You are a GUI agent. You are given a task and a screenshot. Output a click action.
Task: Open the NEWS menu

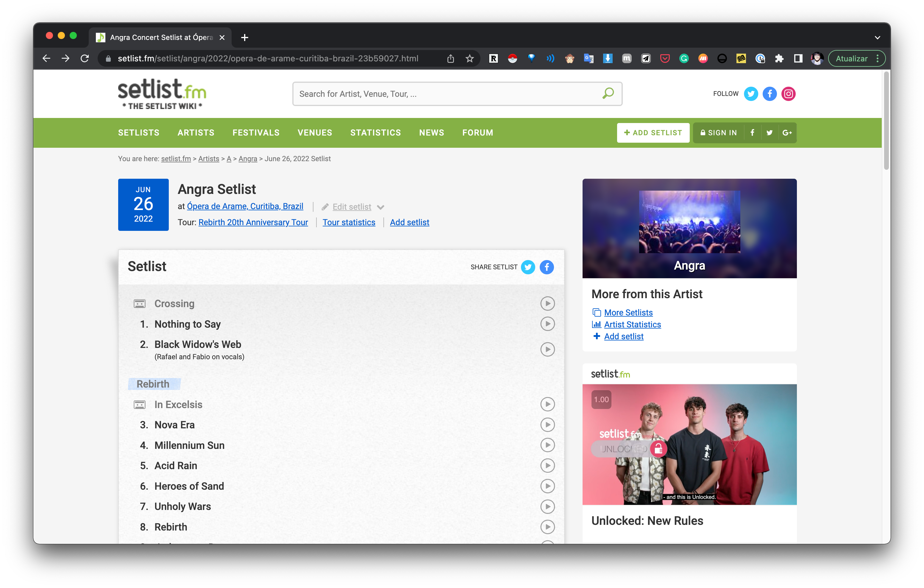coord(431,133)
